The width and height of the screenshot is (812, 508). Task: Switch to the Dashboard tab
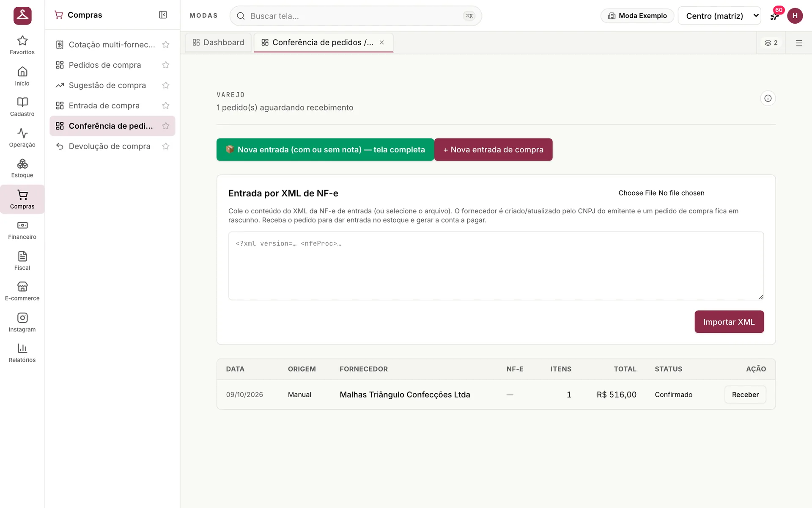pyautogui.click(x=218, y=42)
